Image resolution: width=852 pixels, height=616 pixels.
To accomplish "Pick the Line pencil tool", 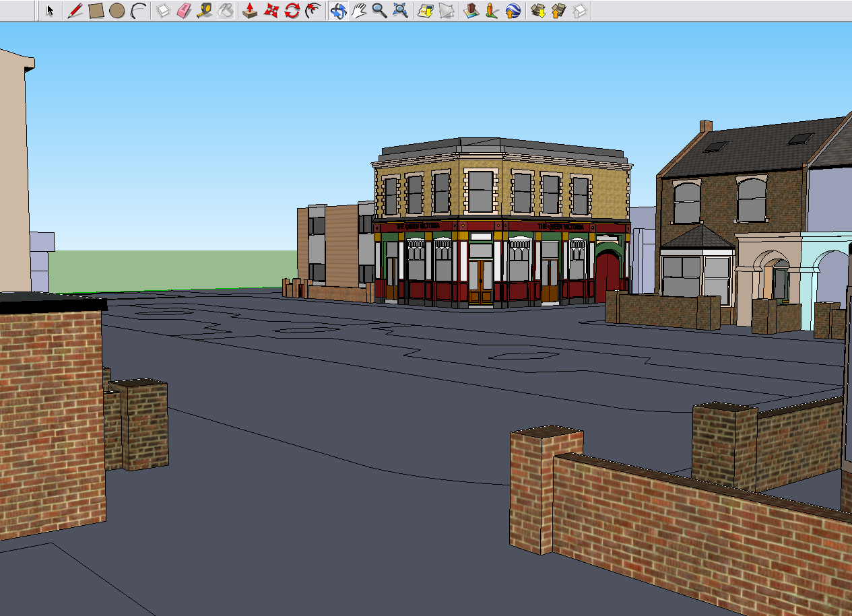I will pyautogui.click(x=75, y=11).
